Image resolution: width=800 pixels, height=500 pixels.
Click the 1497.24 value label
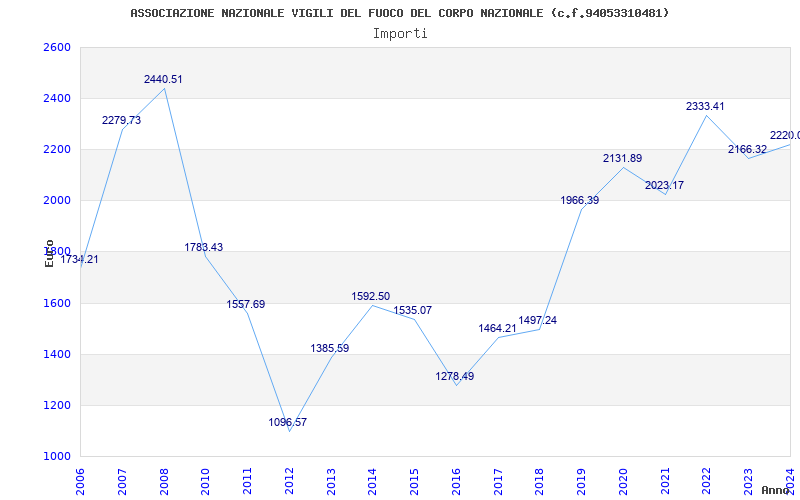click(538, 320)
